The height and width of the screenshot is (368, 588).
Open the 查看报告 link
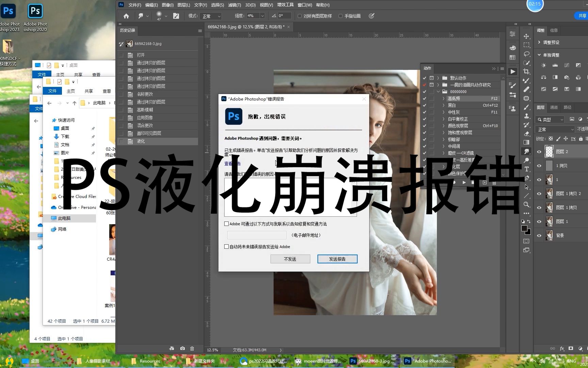coord(232,164)
